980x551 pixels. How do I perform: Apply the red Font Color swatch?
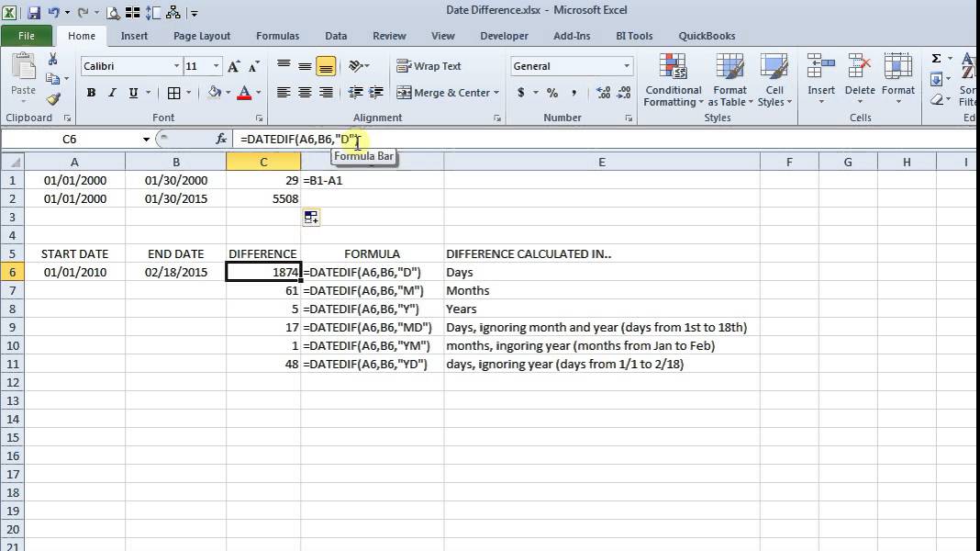244,93
